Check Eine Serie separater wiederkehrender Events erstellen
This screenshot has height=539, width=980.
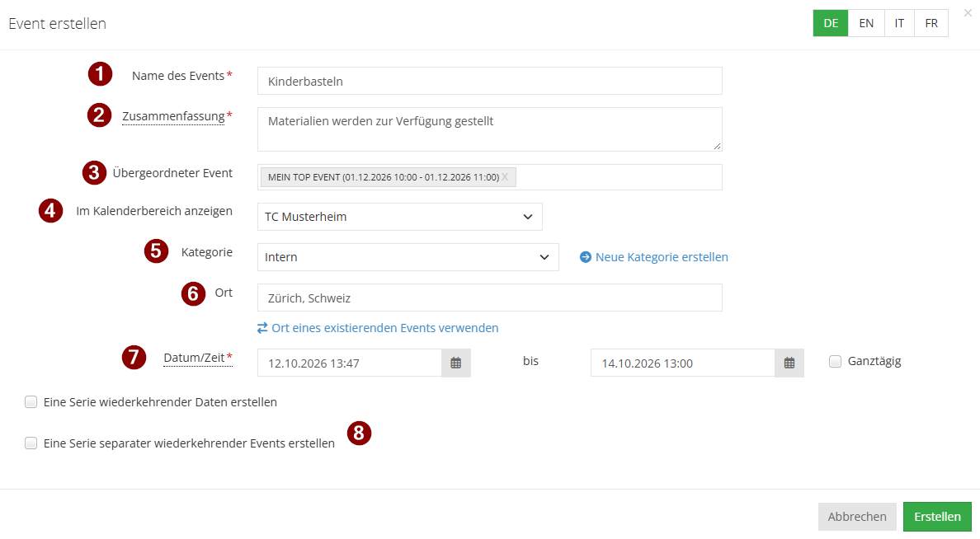click(x=31, y=443)
